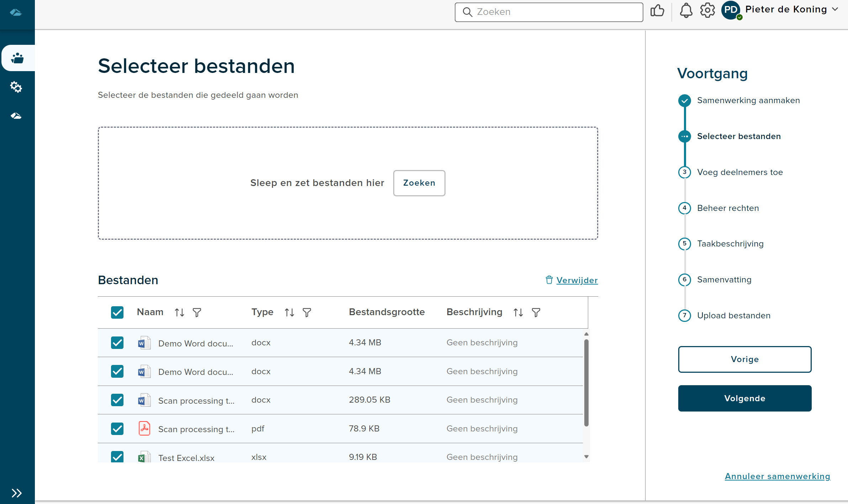The image size is (848, 504).
Task: Expand the sidebar with the double chevron
Action: tap(16, 493)
